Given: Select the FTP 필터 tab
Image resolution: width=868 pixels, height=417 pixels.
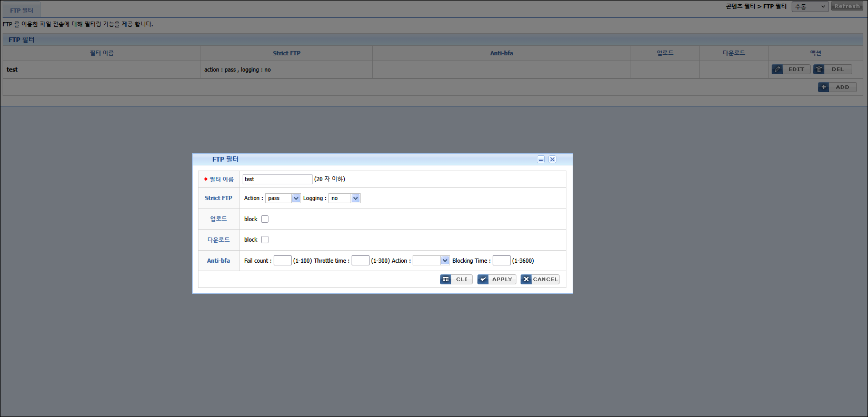Looking at the screenshot, I should pyautogui.click(x=22, y=11).
